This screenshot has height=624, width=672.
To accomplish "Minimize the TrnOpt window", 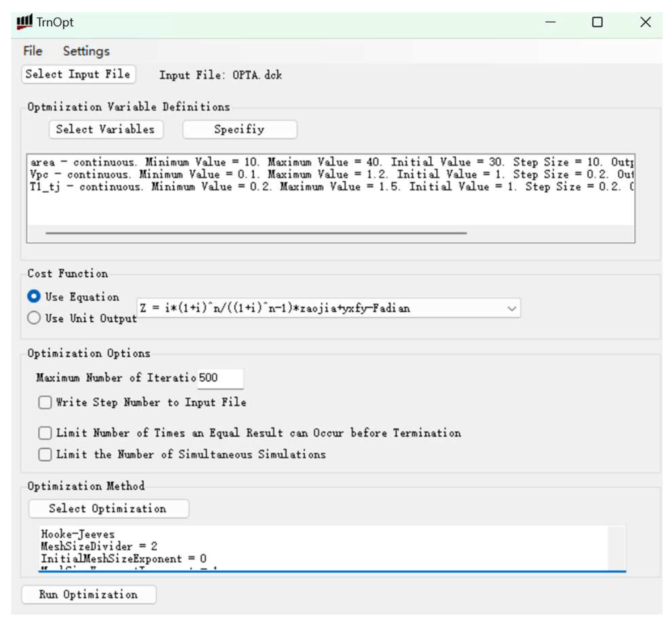I will (550, 22).
